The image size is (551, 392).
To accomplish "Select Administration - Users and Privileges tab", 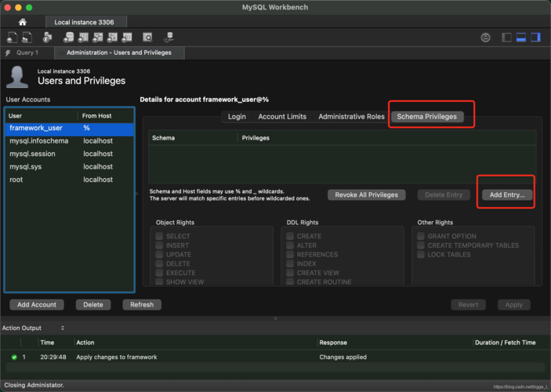I will coord(119,53).
